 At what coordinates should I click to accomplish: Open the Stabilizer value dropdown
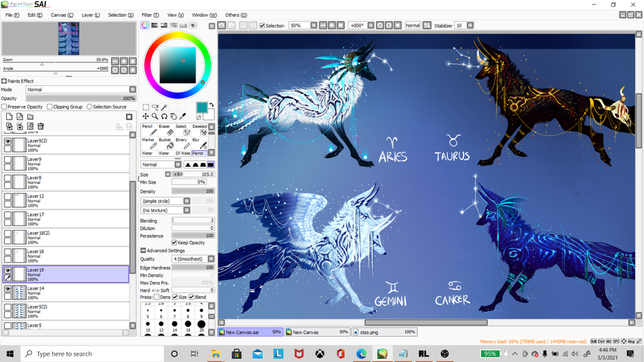[470, 25]
